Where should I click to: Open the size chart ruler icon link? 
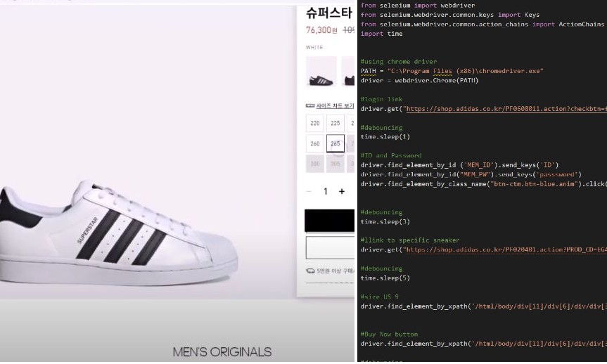click(x=309, y=105)
